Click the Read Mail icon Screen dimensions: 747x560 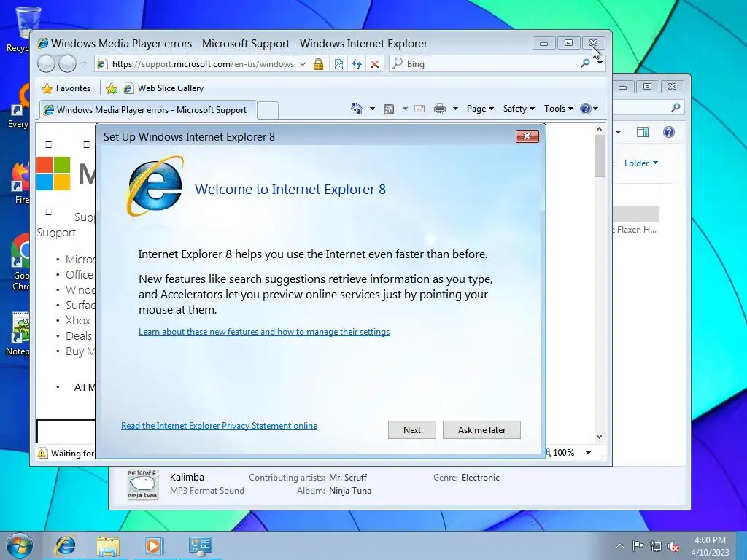(419, 109)
